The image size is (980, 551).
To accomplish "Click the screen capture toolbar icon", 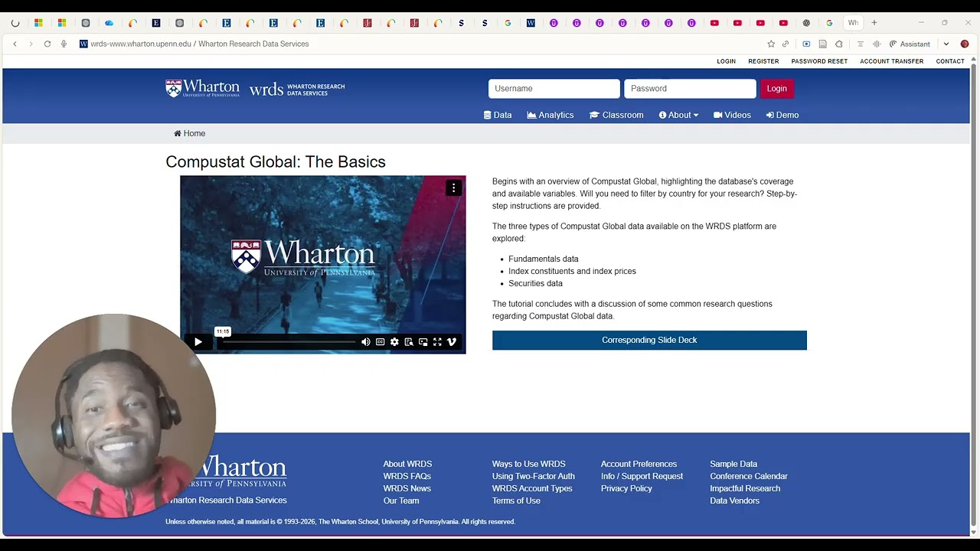I will [806, 44].
